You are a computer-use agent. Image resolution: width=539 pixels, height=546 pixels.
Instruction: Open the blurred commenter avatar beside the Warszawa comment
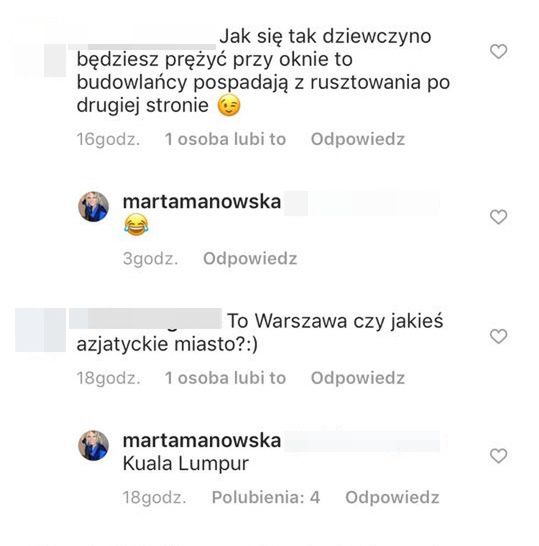click(40, 330)
